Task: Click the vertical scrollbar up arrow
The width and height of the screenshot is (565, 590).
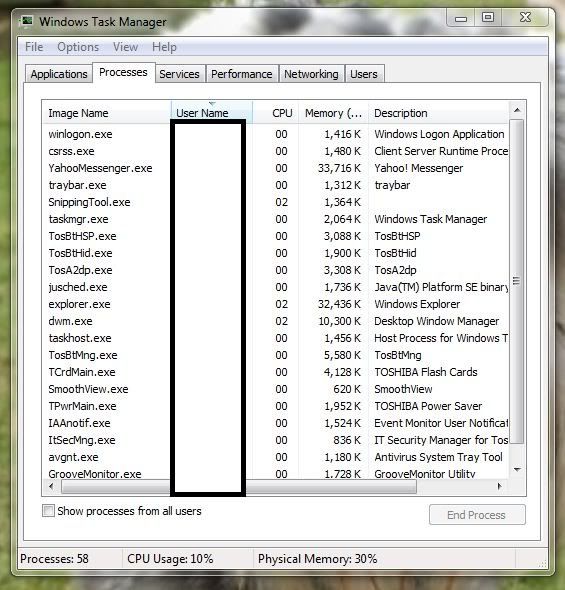Action: (x=517, y=110)
